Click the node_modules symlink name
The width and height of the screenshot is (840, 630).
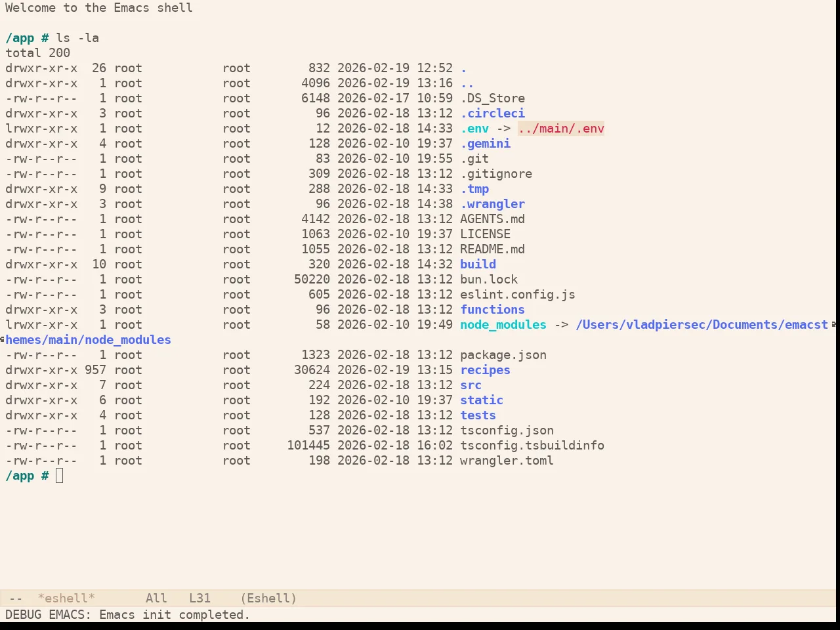[503, 325]
